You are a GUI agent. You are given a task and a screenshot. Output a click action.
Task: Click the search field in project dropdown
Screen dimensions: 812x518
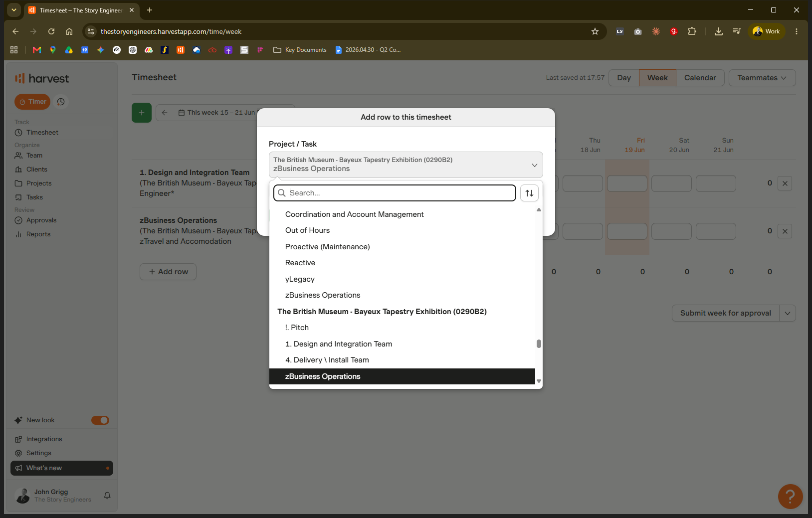[395, 193]
